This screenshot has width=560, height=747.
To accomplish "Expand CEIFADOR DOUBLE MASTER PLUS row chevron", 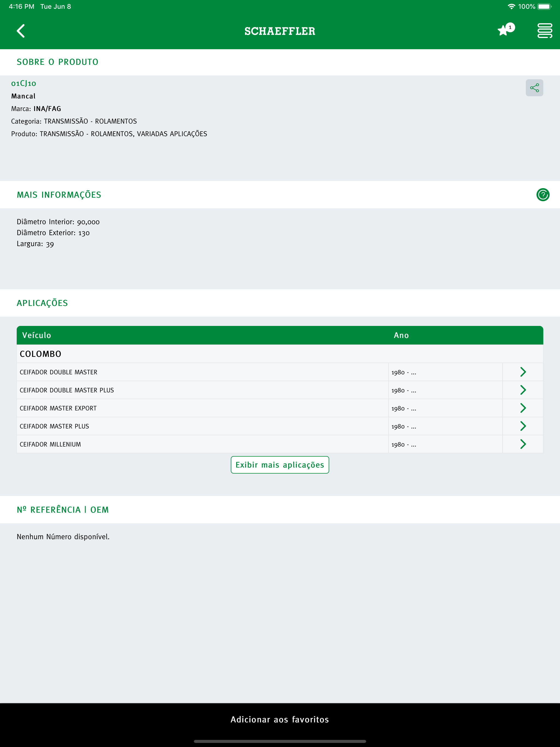I will click(523, 390).
